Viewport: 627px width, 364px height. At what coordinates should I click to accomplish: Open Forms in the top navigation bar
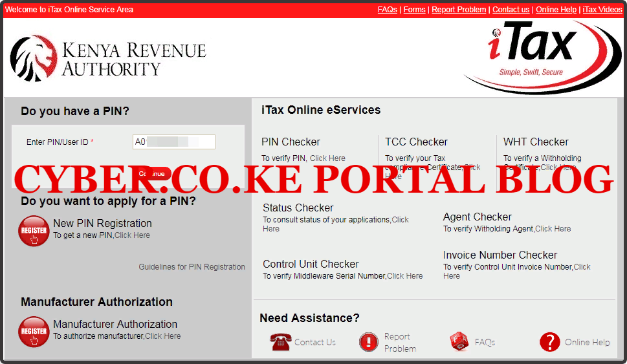(414, 10)
